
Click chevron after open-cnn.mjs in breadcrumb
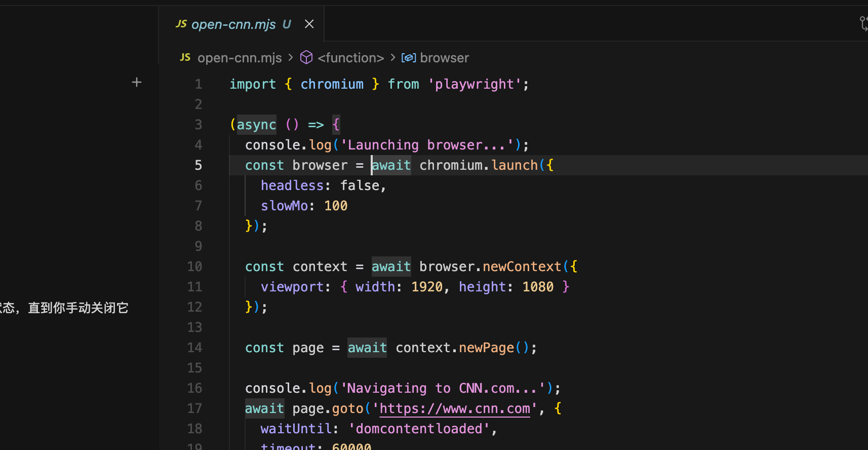pyautogui.click(x=291, y=58)
